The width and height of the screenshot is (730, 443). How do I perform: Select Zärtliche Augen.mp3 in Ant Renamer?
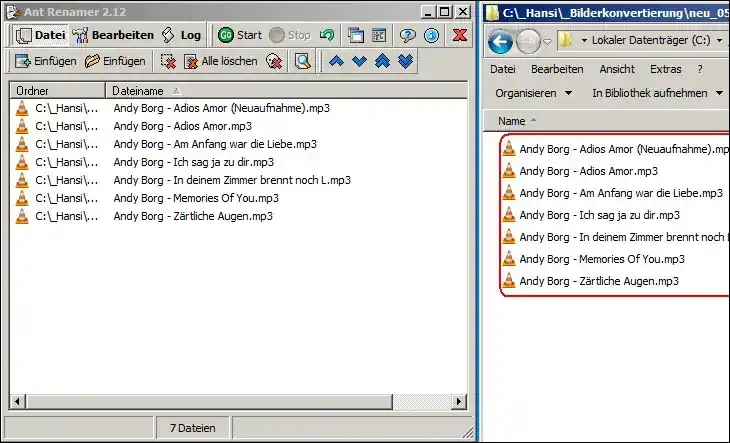pos(193,216)
